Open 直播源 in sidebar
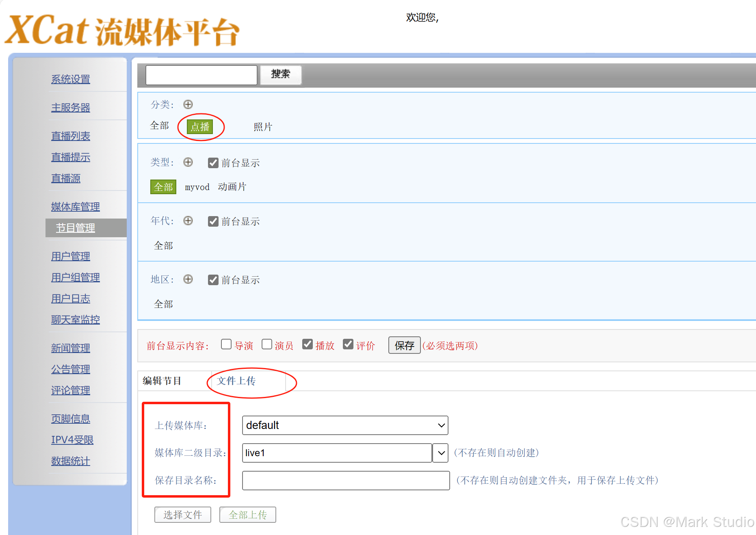This screenshot has height=535, width=756. pyautogui.click(x=66, y=178)
